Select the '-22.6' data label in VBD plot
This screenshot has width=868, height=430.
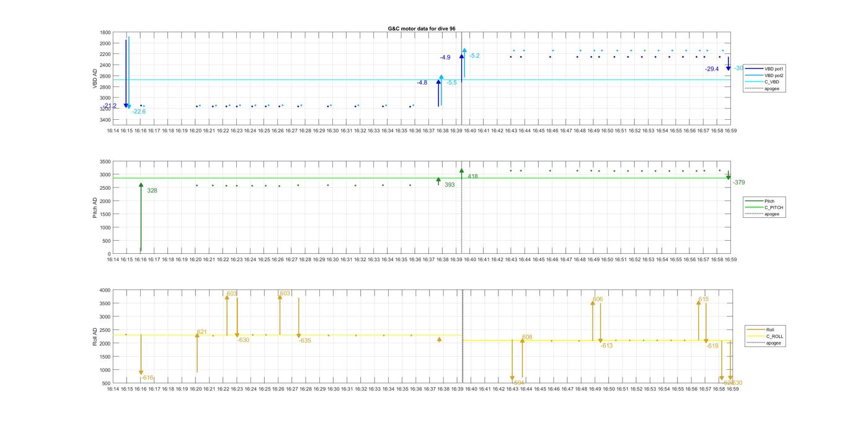click(x=138, y=112)
